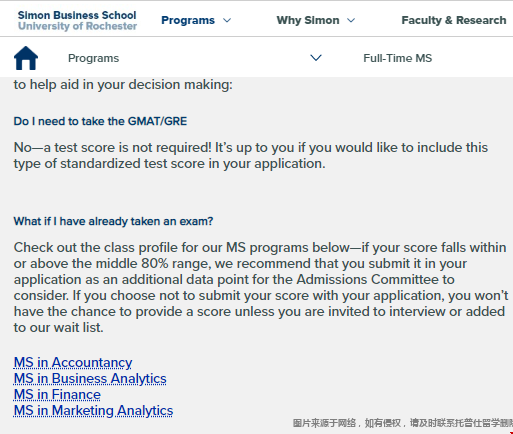Click the test score not required paragraph
Screen dimensions: 513x434
click(251, 155)
